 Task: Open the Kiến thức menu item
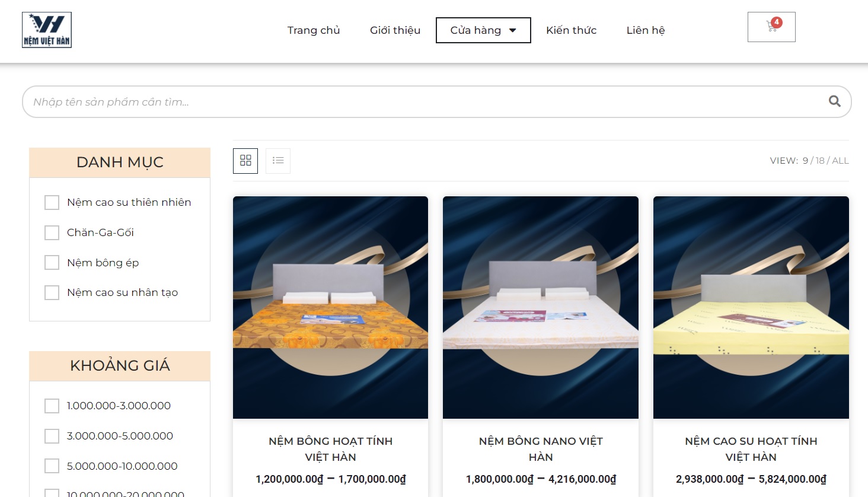(571, 30)
